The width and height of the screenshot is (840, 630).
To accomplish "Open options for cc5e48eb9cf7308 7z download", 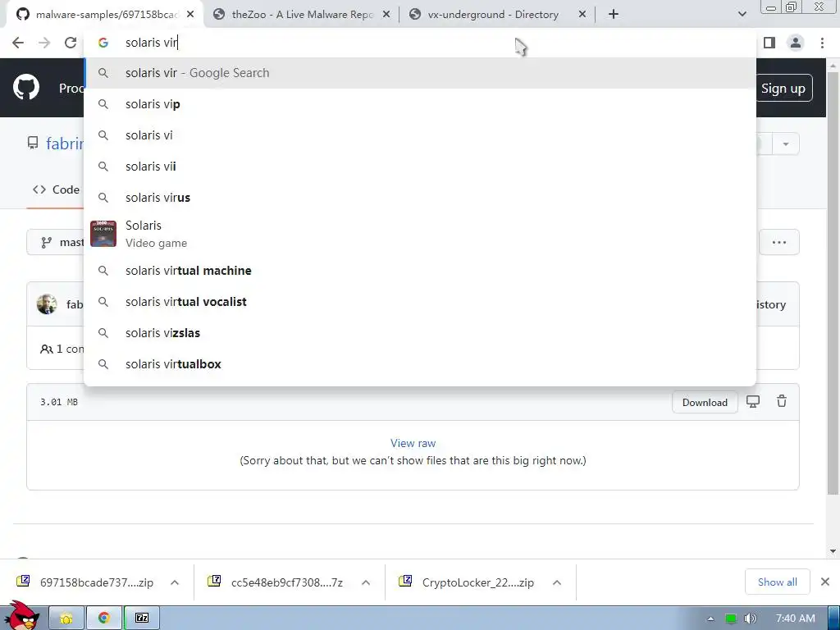I will click(366, 582).
